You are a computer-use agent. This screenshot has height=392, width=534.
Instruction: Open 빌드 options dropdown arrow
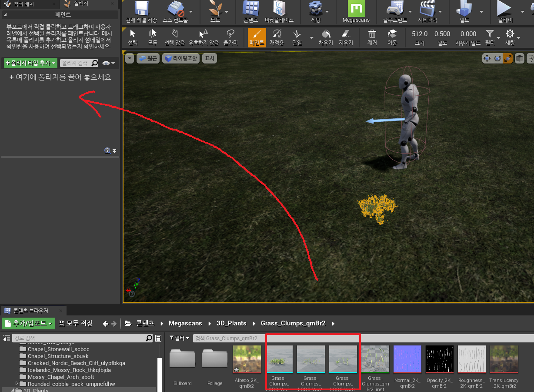coord(481,12)
